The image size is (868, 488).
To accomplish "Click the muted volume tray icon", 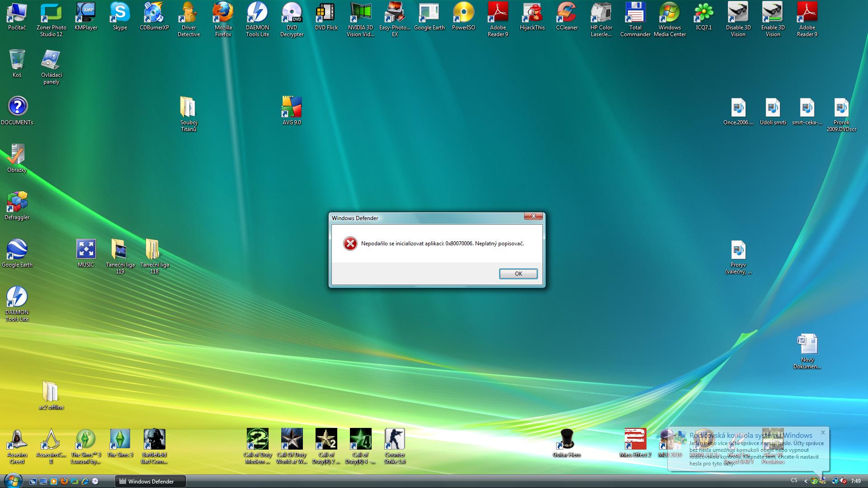I will pyautogui.click(x=843, y=481).
